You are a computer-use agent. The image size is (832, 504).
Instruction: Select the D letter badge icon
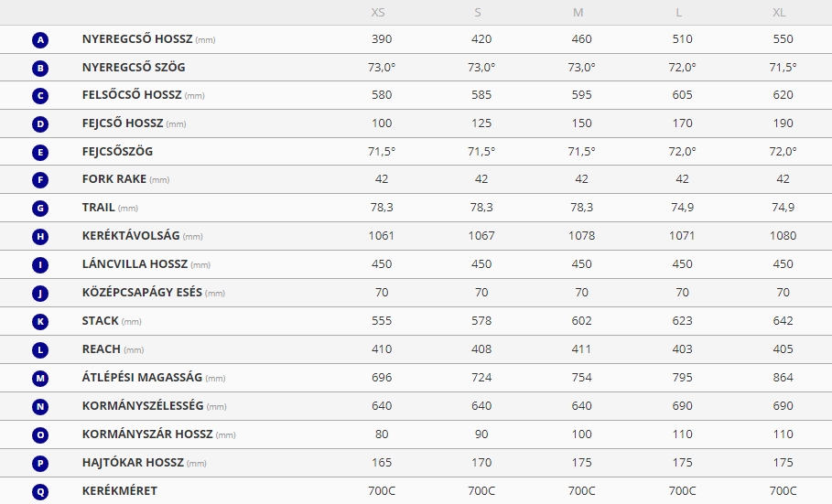point(39,124)
